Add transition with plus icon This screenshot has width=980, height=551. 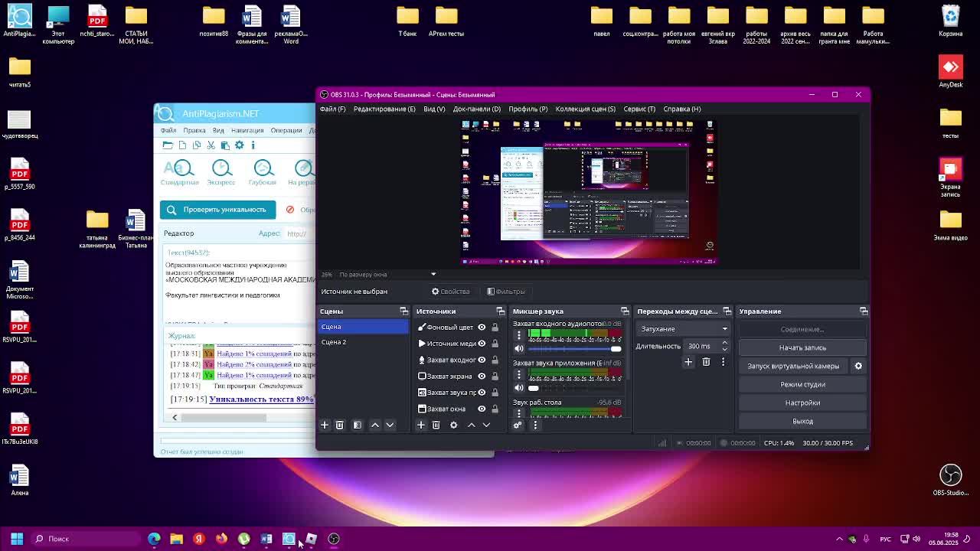(688, 362)
